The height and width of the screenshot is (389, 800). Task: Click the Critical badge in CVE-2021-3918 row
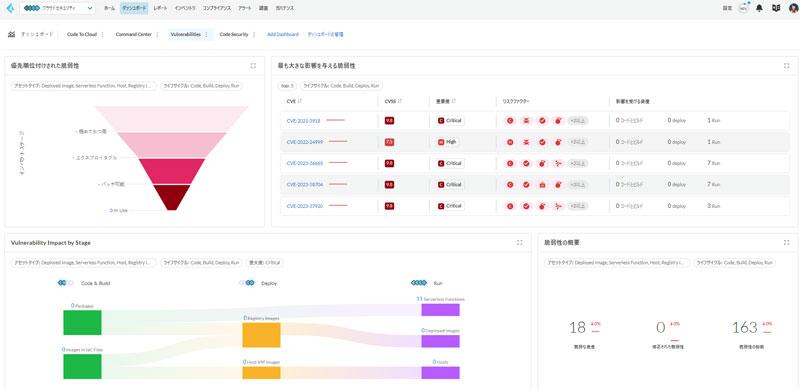(x=451, y=120)
